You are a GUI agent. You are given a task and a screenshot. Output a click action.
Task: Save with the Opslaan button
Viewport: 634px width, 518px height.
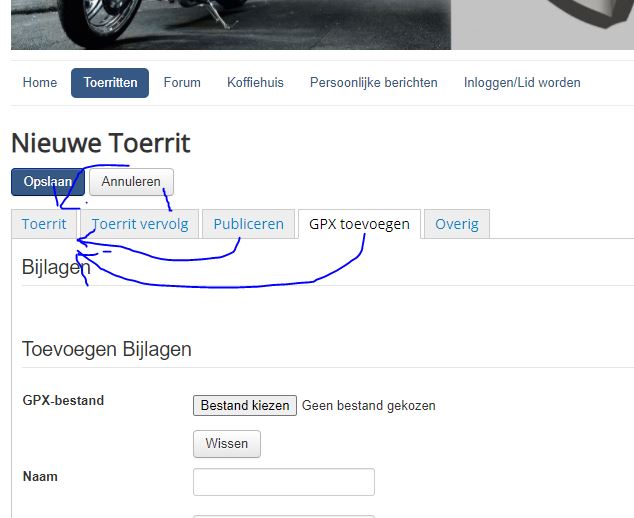[48, 182]
